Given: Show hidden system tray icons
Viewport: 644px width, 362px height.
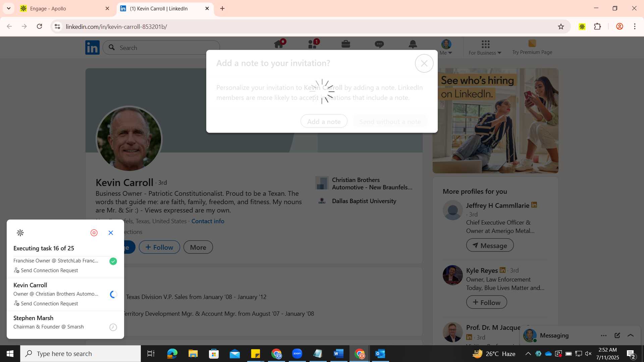Looking at the screenshot, I should click(528, 354).
